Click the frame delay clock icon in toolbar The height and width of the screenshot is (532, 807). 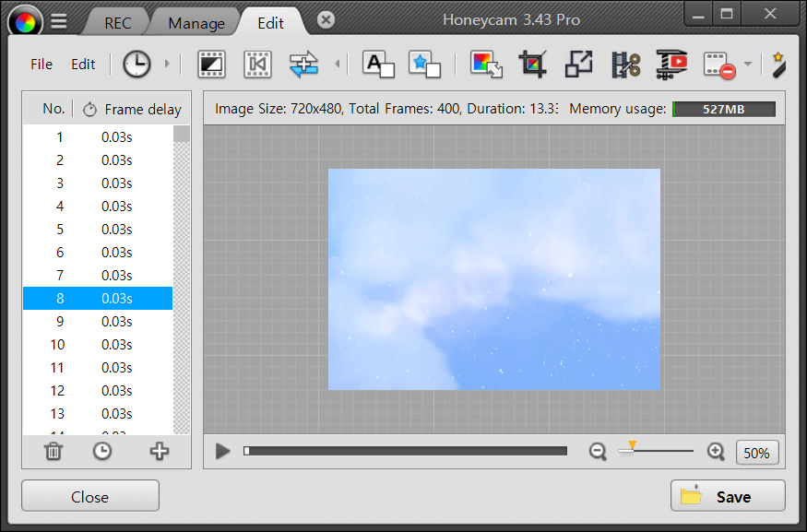(136, 64)
